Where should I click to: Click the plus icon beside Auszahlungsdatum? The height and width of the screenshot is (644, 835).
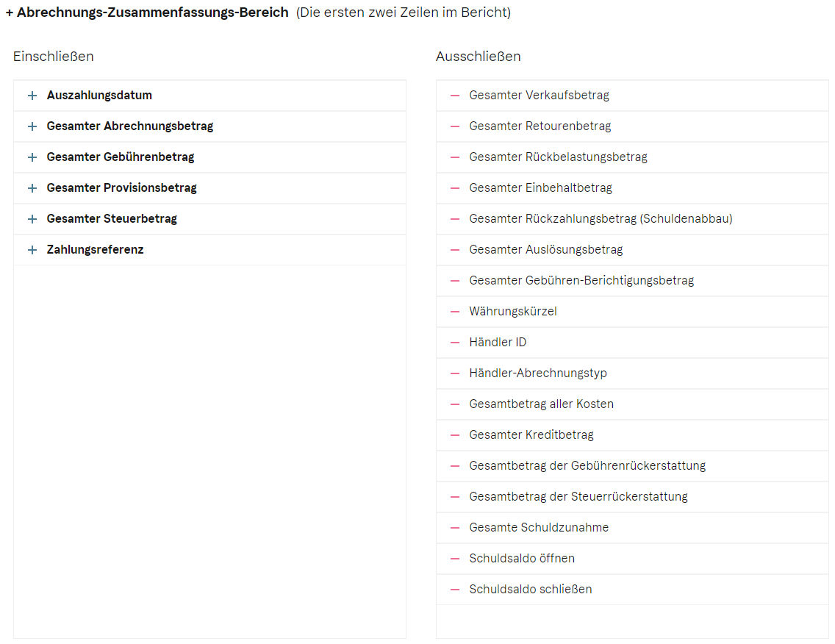[x=32, y=96]
